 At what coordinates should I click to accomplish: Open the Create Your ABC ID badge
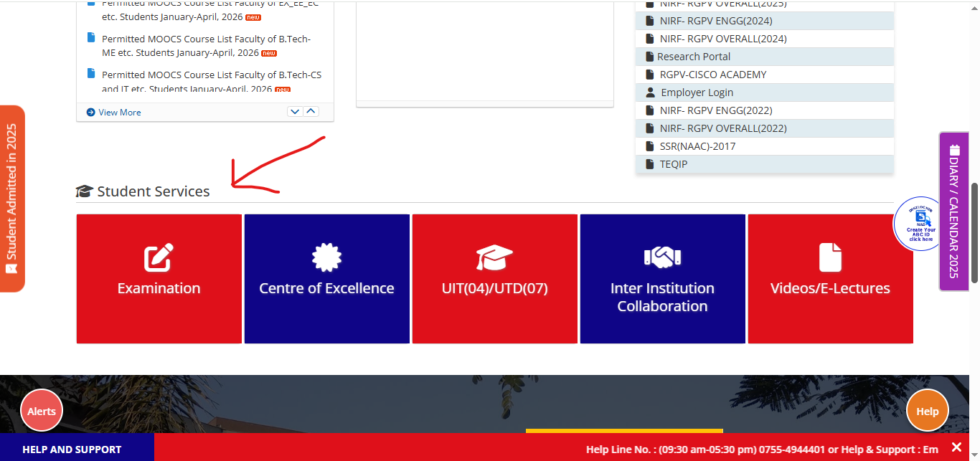coord(920,224)
